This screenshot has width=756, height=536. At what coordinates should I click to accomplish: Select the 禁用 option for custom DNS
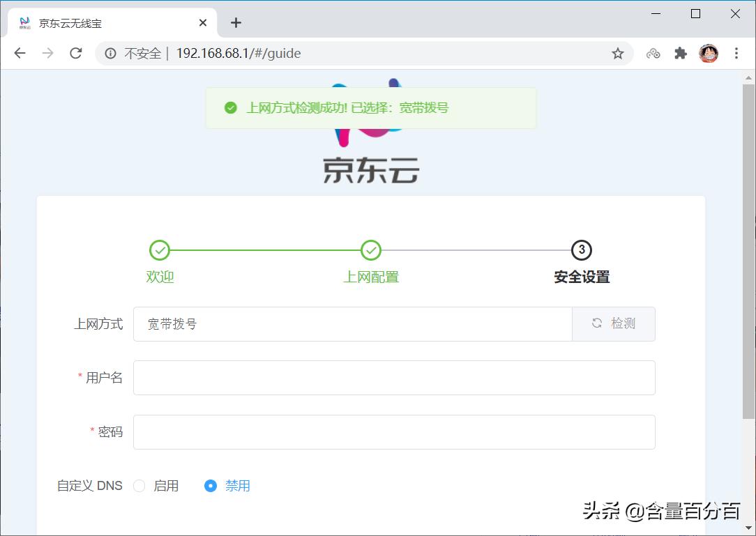pyautogui.click(x=210, y=486)
